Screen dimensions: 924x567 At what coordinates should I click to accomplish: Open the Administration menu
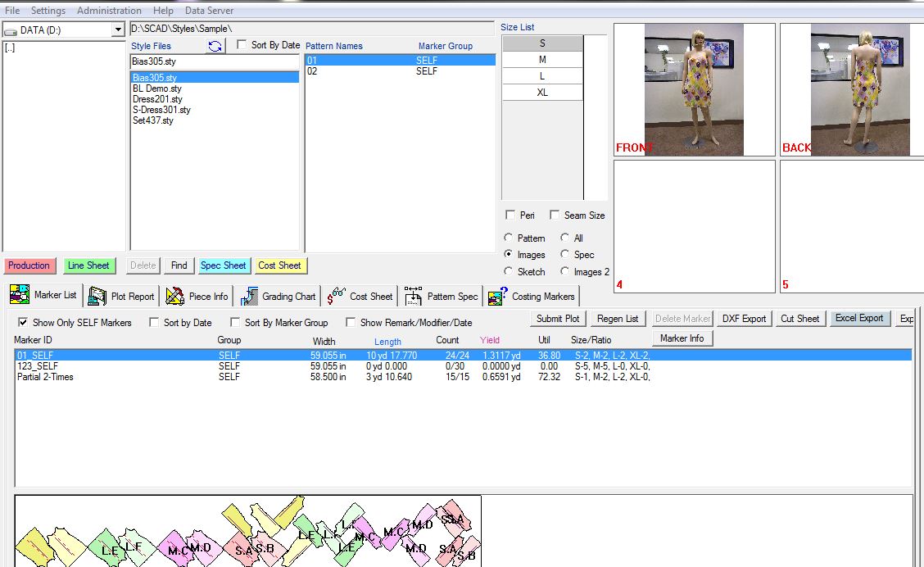click(x=108, y=10)
